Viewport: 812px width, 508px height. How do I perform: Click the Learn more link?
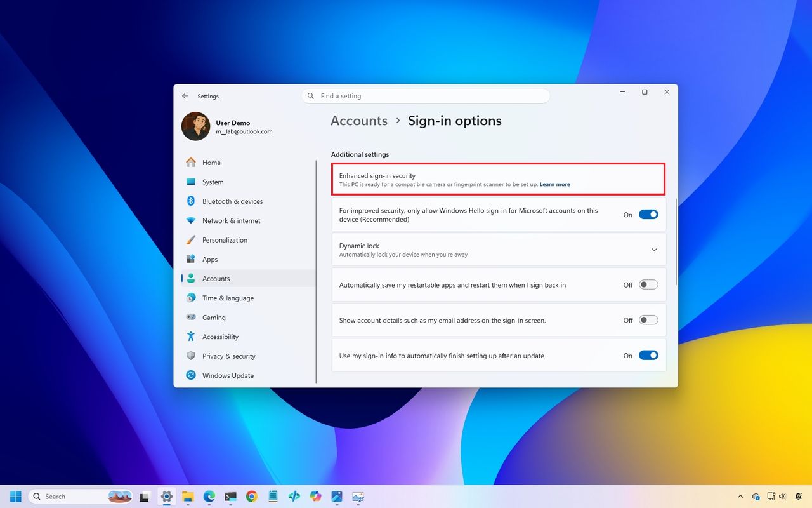[x=555, y=185]
